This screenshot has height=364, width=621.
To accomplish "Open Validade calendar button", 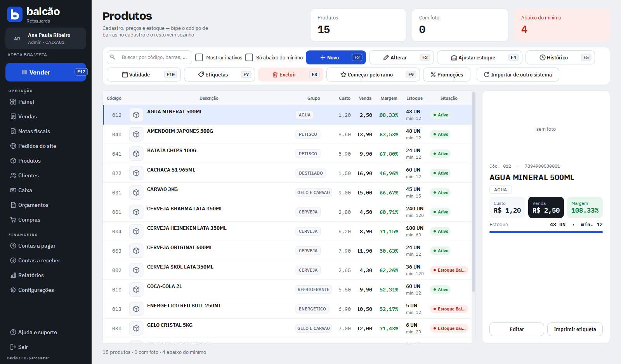I will 144,75.
